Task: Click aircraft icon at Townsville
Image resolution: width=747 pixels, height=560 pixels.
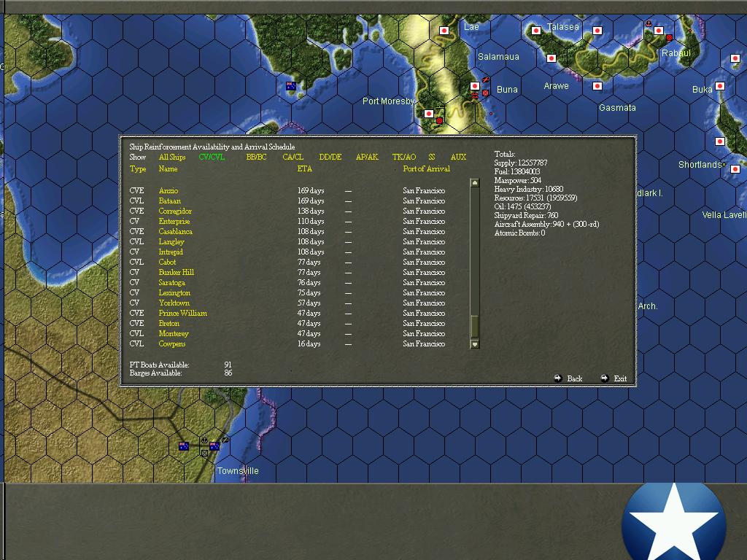Action: [x=225, y=440]
